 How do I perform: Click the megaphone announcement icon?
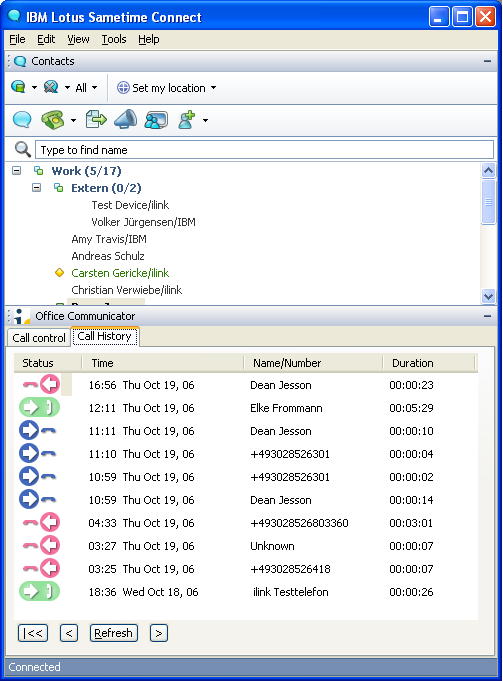(x=126, y=119)
